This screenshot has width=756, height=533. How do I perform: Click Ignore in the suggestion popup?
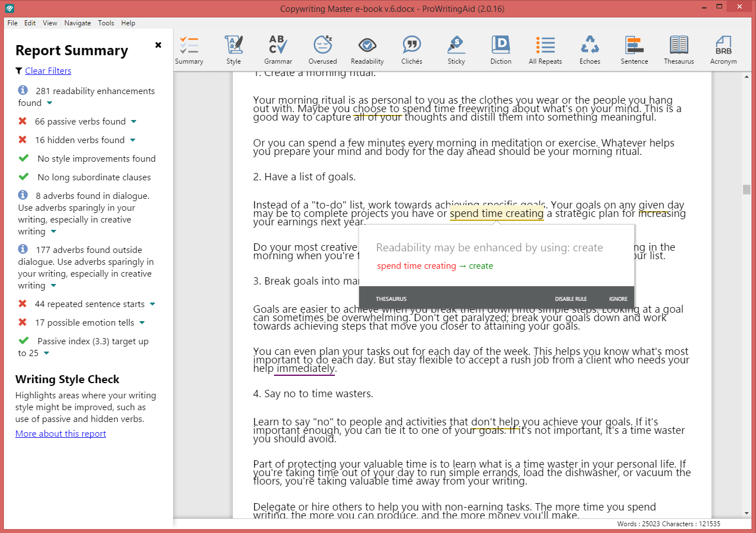tap(618, 299)
